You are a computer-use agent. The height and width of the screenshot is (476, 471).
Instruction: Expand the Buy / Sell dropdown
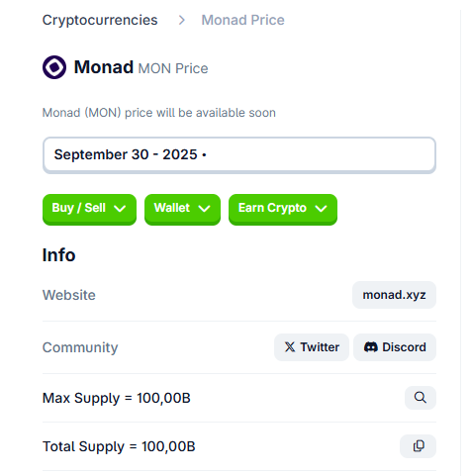pos(89,210)
